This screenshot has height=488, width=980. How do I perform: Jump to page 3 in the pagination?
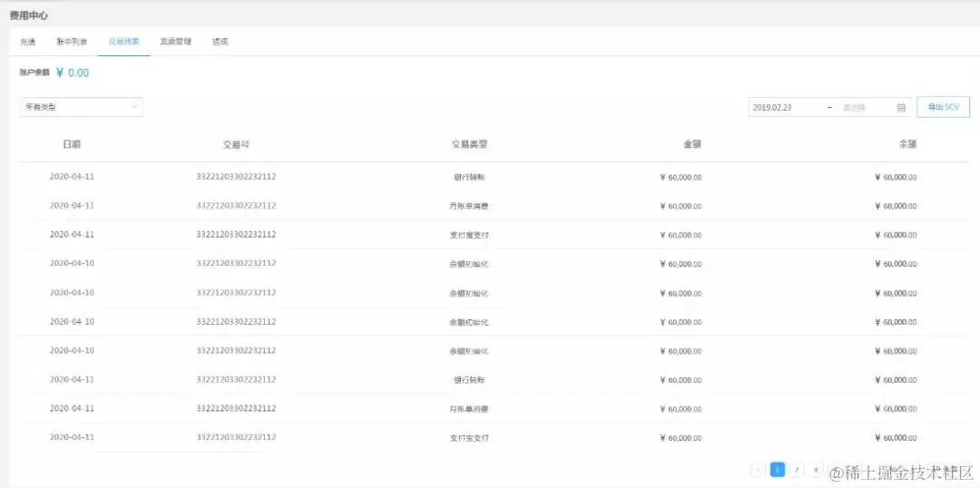tap(817, 470)
